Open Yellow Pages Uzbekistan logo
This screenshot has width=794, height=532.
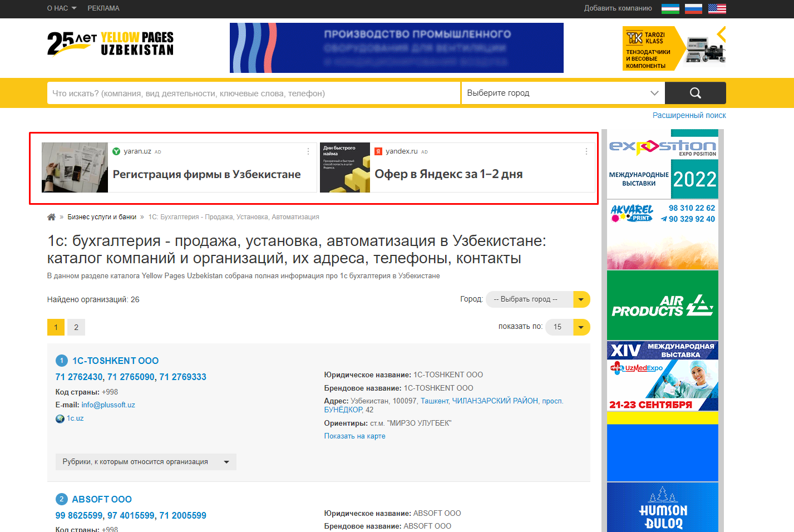tap(110, 43)
